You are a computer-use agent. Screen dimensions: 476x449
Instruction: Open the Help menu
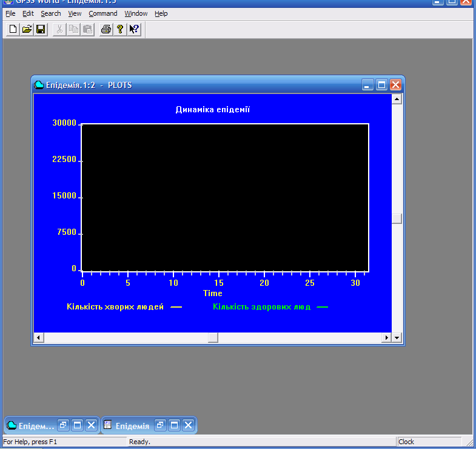[x=161, y=14]
